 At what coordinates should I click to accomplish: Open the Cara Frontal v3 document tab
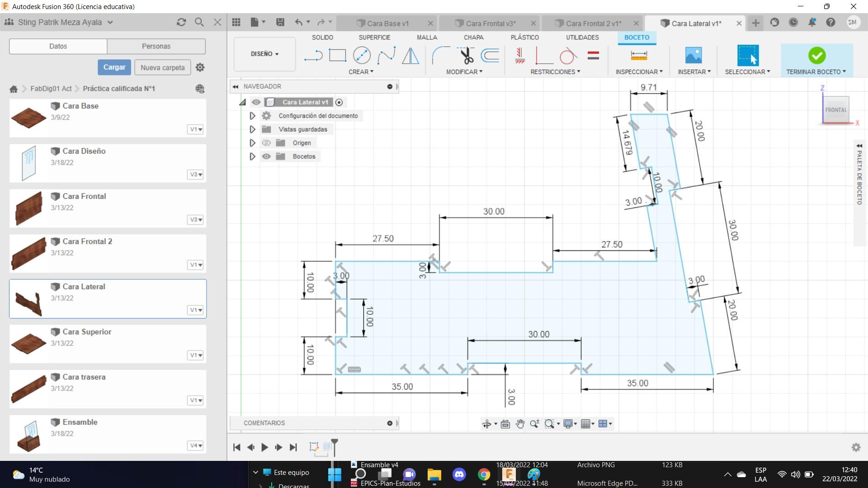(x=490, y=23)
